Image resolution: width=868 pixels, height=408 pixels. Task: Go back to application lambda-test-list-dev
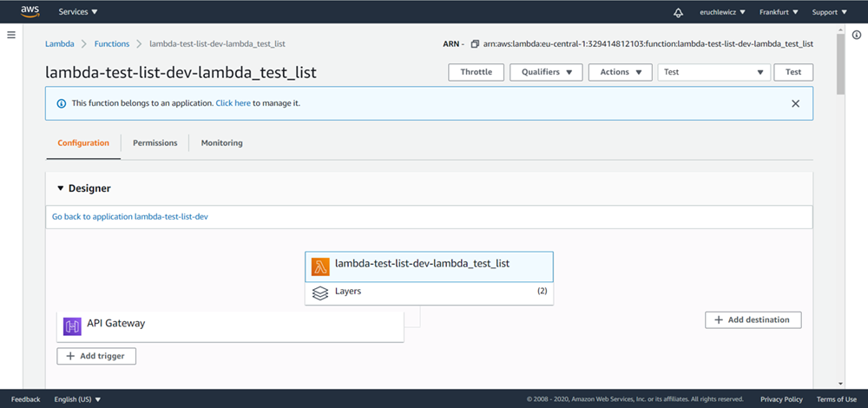click(130, 217)
